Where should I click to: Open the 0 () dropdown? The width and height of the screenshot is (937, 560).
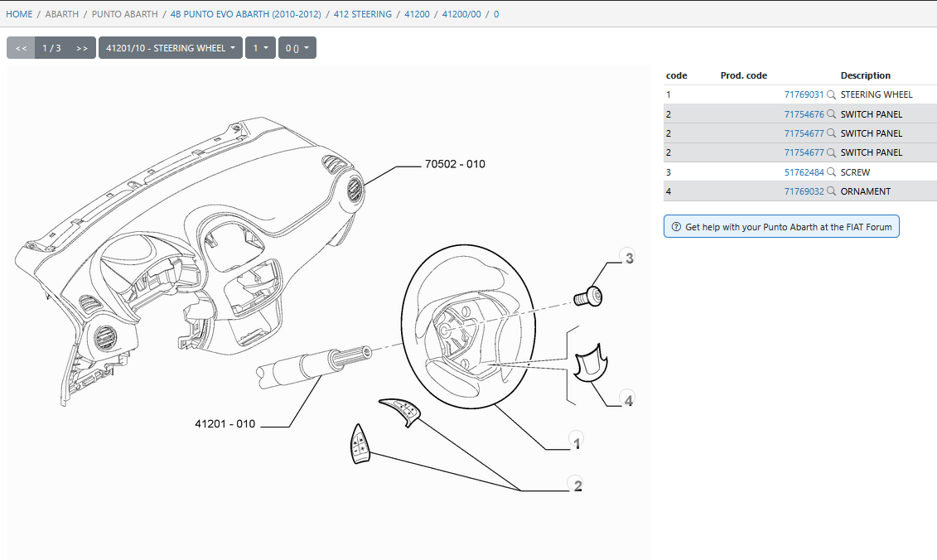tap(297, 48)
